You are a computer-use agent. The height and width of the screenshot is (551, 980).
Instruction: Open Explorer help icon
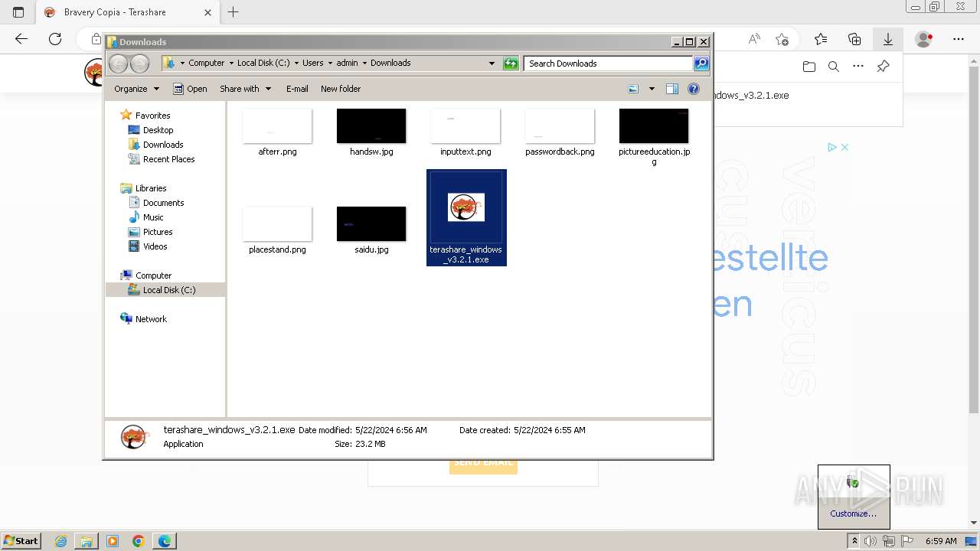point(694,89)
